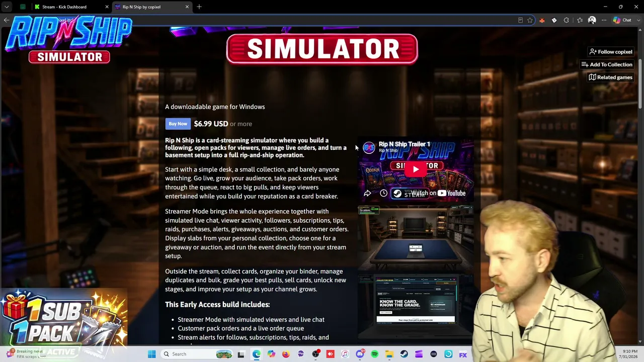
Task: Open the Breaking news widget
Action: tap(25, 354)
